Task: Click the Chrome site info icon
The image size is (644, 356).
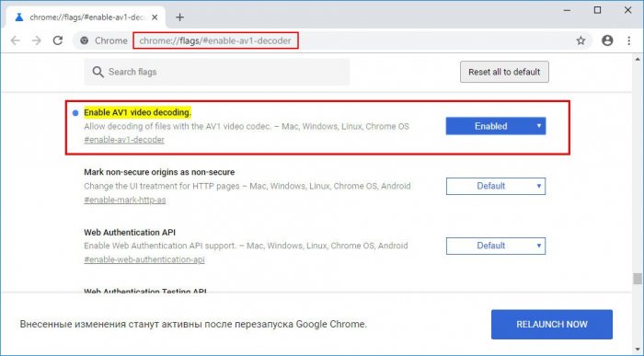Action: [85, 40]
